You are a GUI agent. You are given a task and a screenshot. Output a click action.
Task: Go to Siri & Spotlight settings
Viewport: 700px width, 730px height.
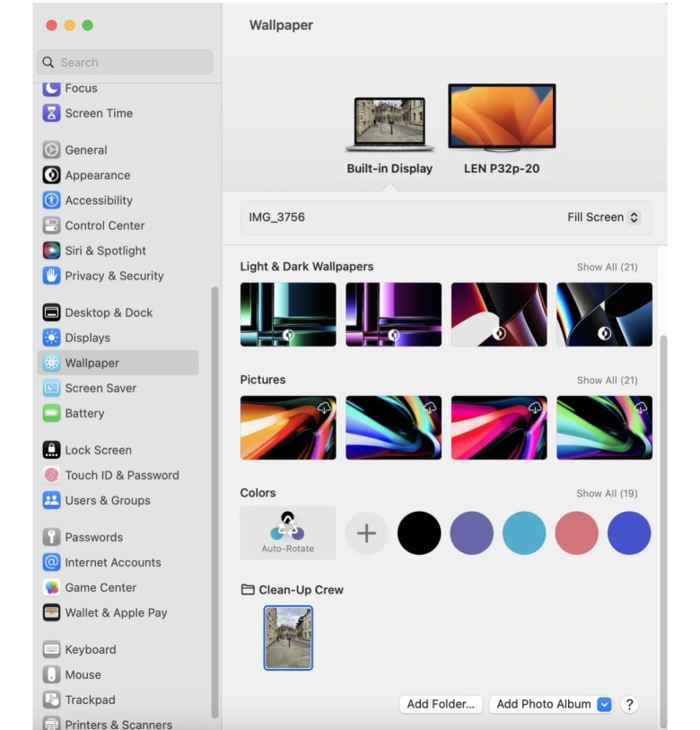tap(105, 251)
